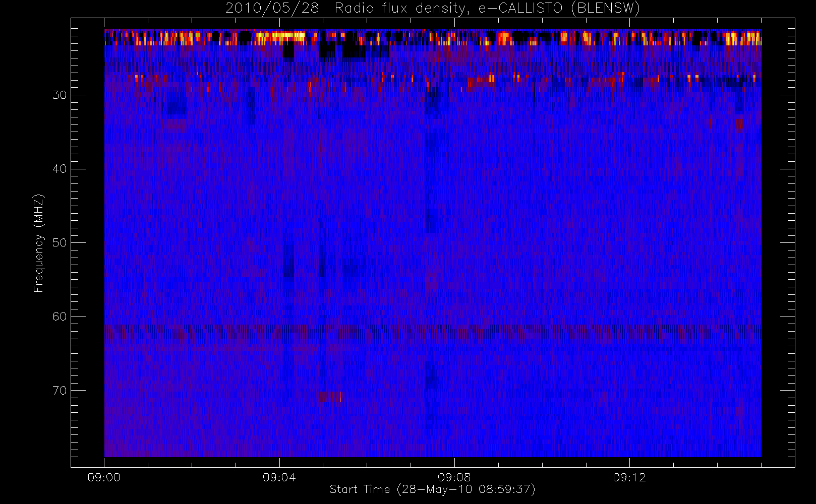Click the 30 frequency tick label
Viewport: 816px width, 504px height.
(x=60, y=95)
